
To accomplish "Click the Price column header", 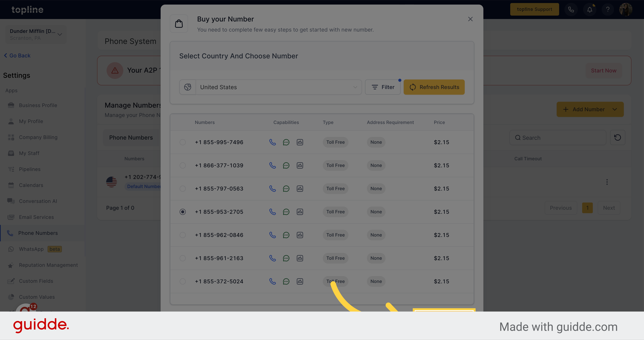I will click(439, 122).
